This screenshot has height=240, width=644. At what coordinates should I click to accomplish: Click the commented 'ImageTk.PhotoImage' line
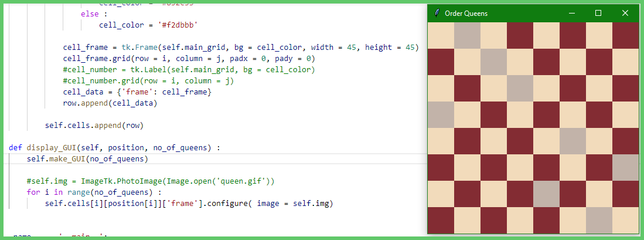point(151,181)
